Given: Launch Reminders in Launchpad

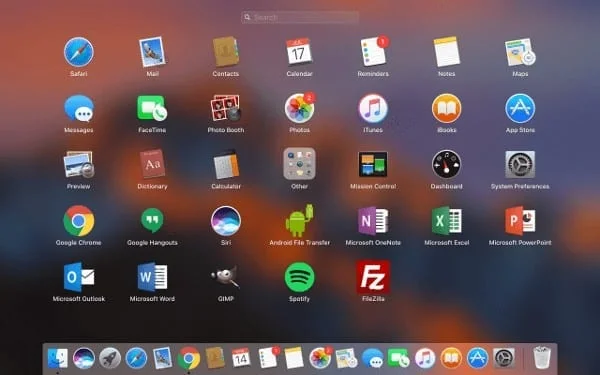Looking at the screenshot, I should tap(374, 51).
